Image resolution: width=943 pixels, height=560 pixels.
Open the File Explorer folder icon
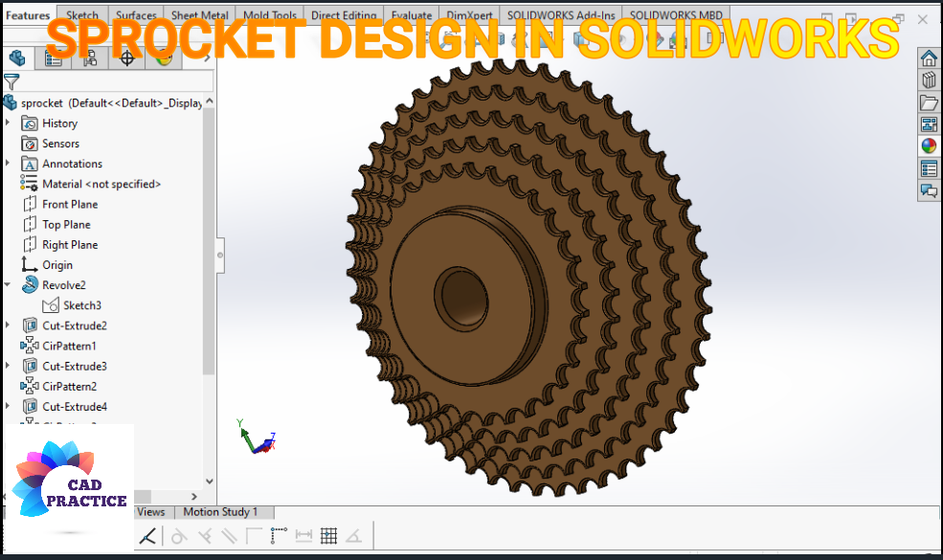click(929, 102)
